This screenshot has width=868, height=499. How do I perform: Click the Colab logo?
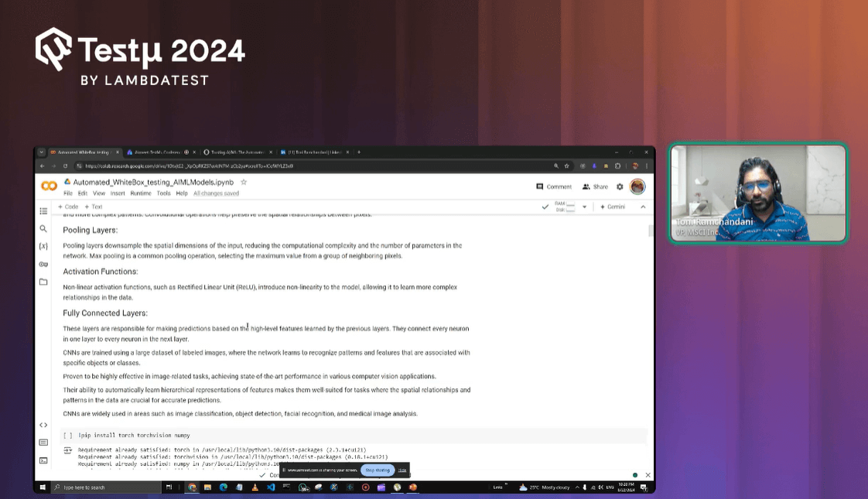tap(50, 186)
